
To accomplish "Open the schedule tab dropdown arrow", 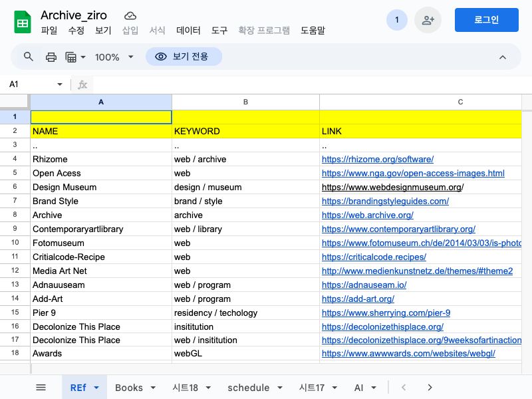I will (280, 388).
